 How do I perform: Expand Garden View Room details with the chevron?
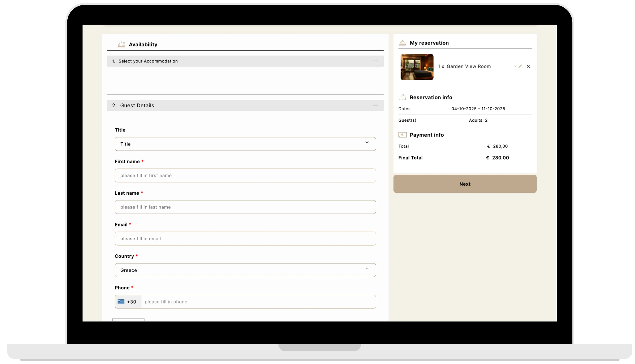[515, 66]
